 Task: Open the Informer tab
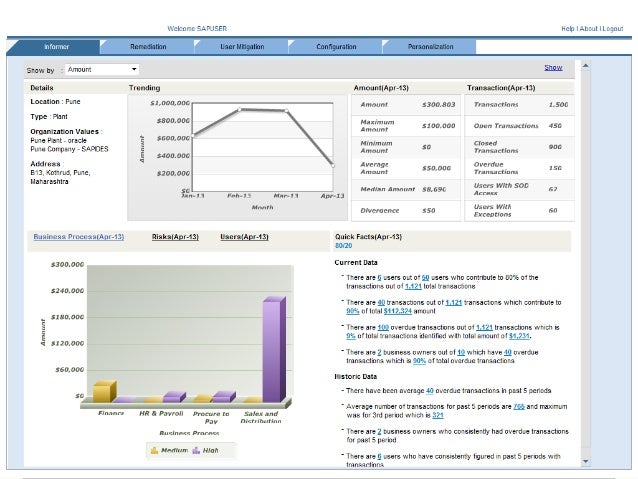57,47
